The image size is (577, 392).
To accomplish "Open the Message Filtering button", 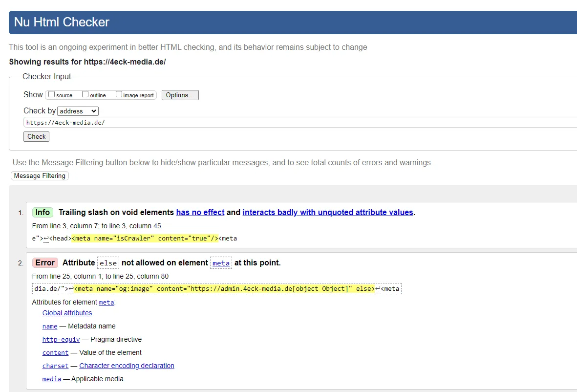I will (40, 175).
